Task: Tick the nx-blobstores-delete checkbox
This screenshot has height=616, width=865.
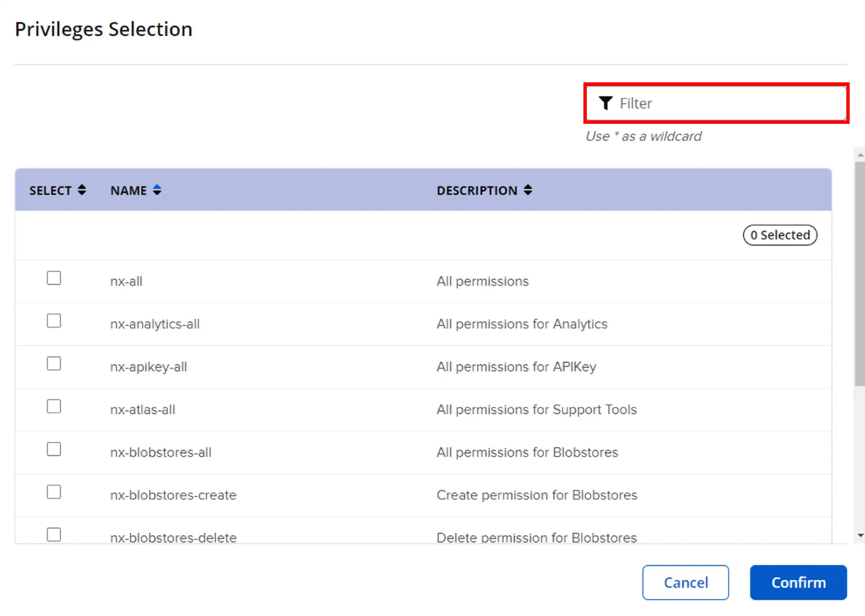Action: coord(54,535)
